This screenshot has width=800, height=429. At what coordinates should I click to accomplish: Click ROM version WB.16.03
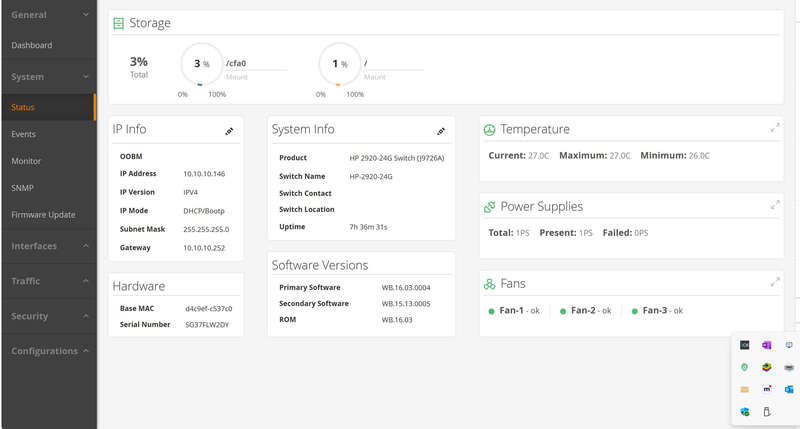[x=397, y=320]
